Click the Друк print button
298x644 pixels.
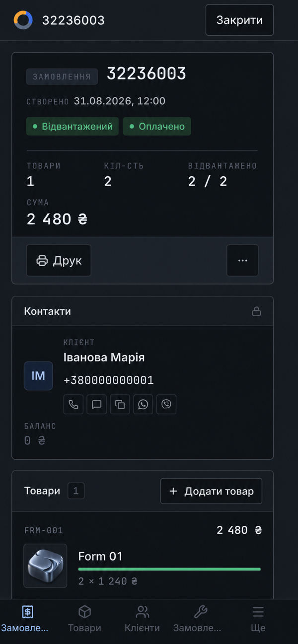click(x=59, y=260)
